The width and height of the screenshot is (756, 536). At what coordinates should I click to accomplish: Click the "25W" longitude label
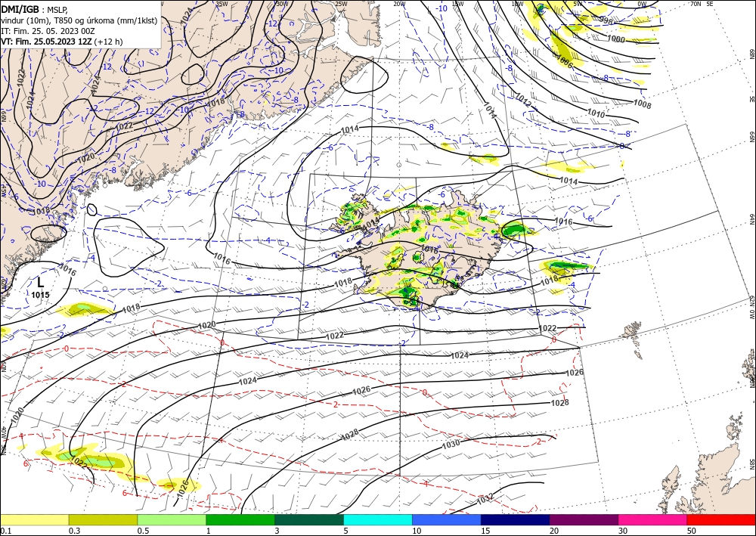click(x=341, y=4)
